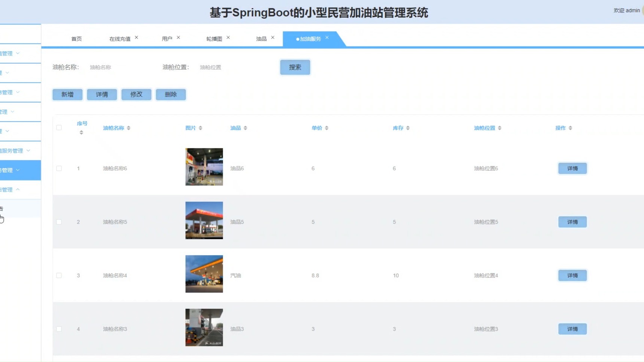Sort the table by 库存 column

[408, 128]
